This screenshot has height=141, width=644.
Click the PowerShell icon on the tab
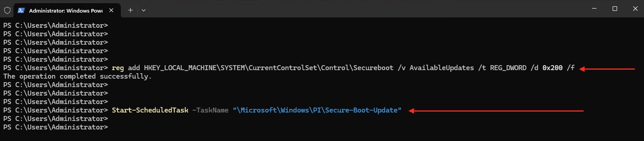tap(21, 10)
